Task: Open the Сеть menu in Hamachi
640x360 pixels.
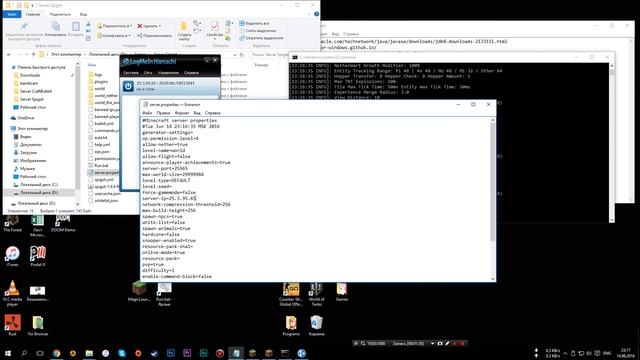Action: pyautogui.click(x=148, y=73)
